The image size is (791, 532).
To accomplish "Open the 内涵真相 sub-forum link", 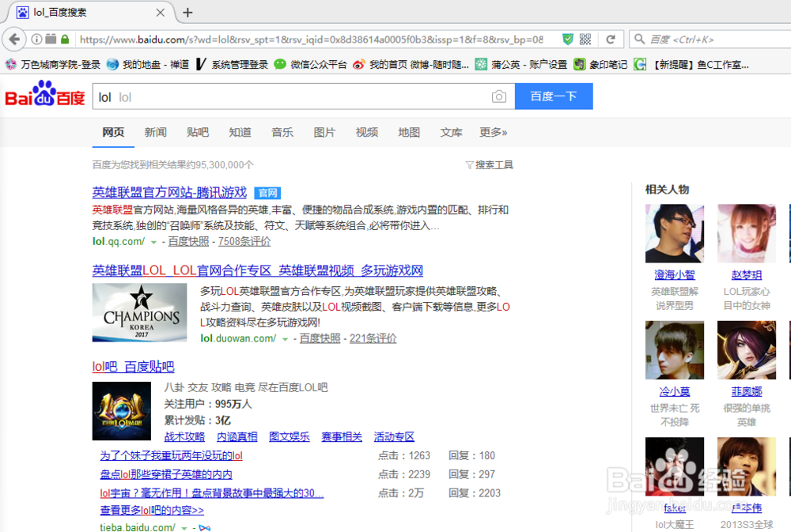I will pos(237,436).
